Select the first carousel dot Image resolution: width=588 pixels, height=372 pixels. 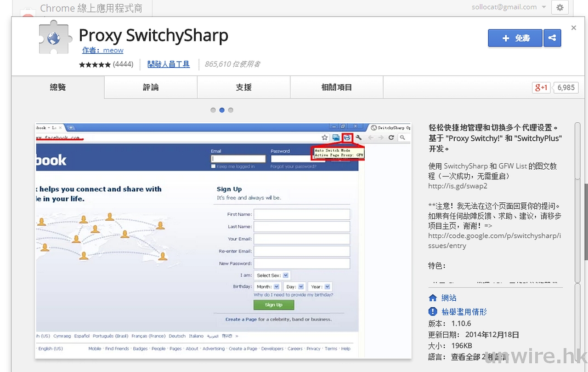(x=213, y=110)
